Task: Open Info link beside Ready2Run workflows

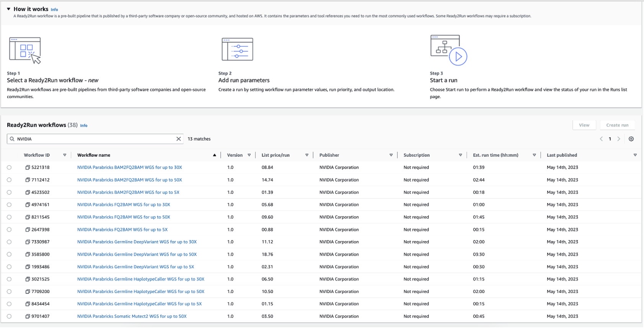Action: click(83, 126)
